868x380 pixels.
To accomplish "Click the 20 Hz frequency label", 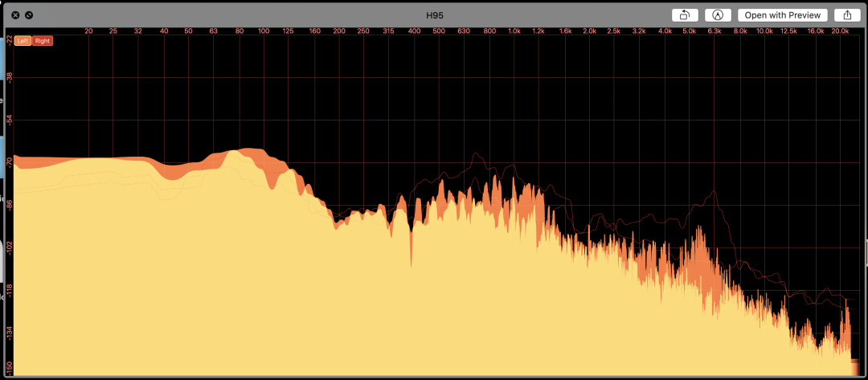I will point(88,31).
